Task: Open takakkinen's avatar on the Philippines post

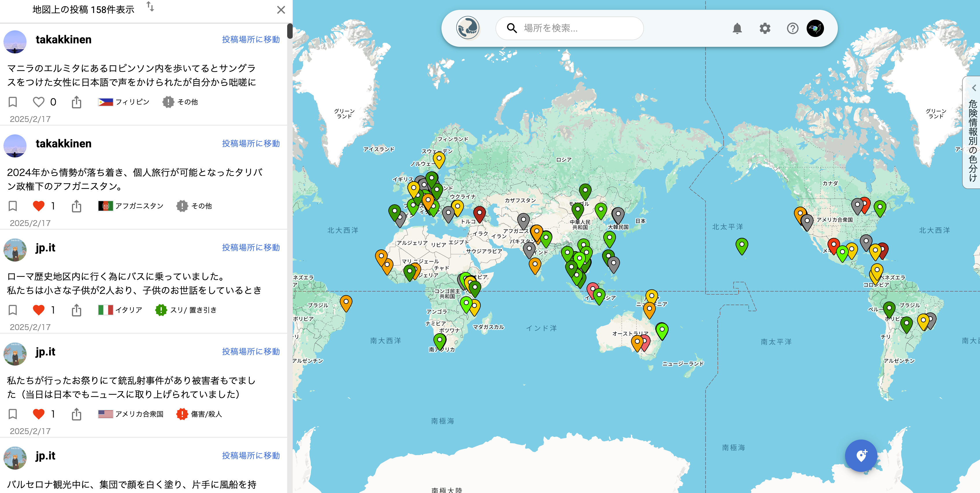Action: [x=15, y=42]
